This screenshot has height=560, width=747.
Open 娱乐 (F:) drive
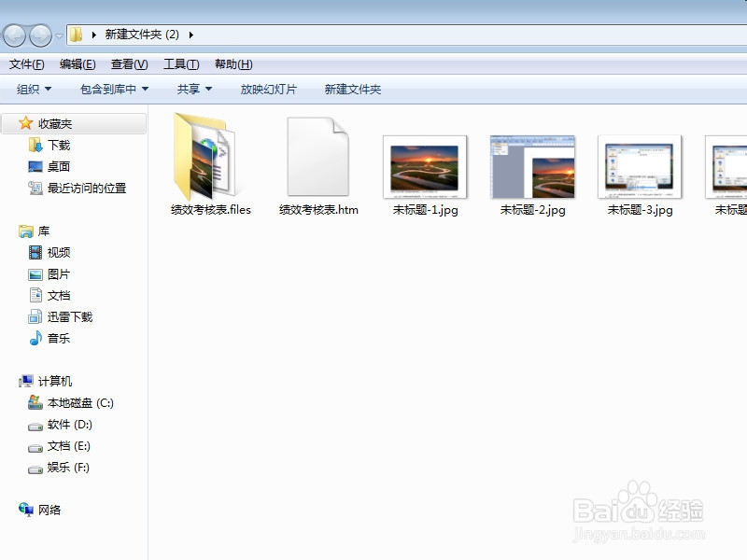coord(68,468)
